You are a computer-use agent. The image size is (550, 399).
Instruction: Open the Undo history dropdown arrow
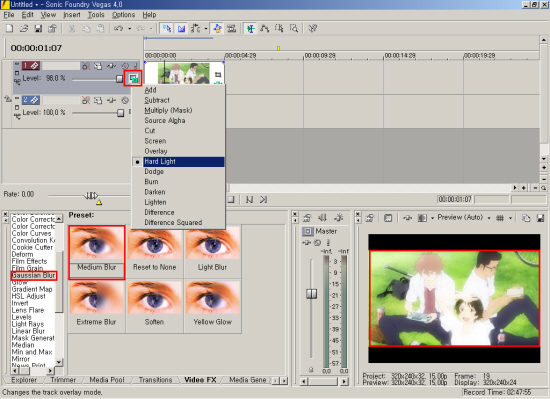[129, 28]
